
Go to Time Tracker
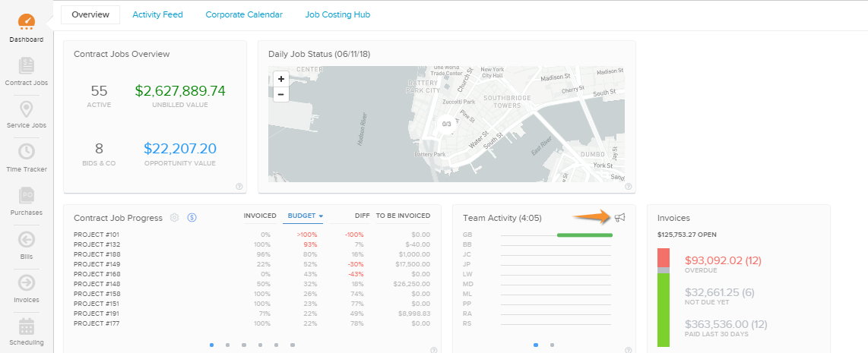click(27, 158)
